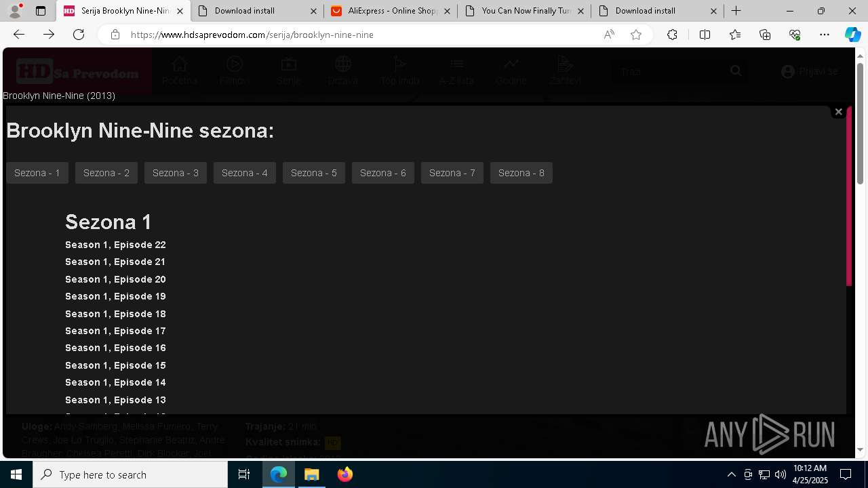Viewport: 868px width, 488px height.
Task: Open Copilot sidebar icon
Action: (x=853, y=35)
